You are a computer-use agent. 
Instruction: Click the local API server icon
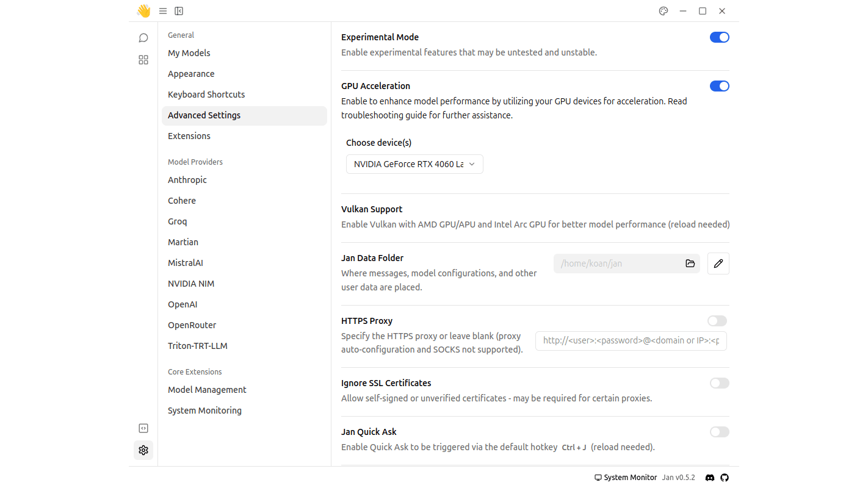143,428
